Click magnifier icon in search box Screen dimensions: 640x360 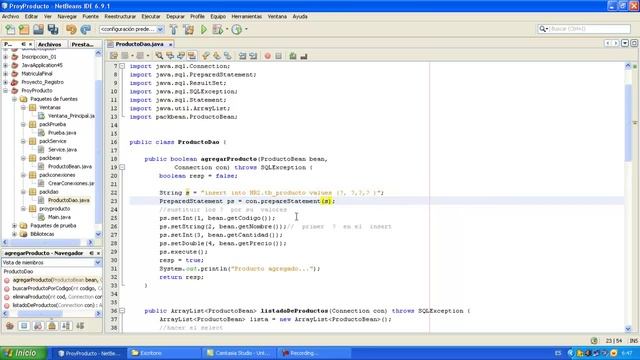[542, 29]
